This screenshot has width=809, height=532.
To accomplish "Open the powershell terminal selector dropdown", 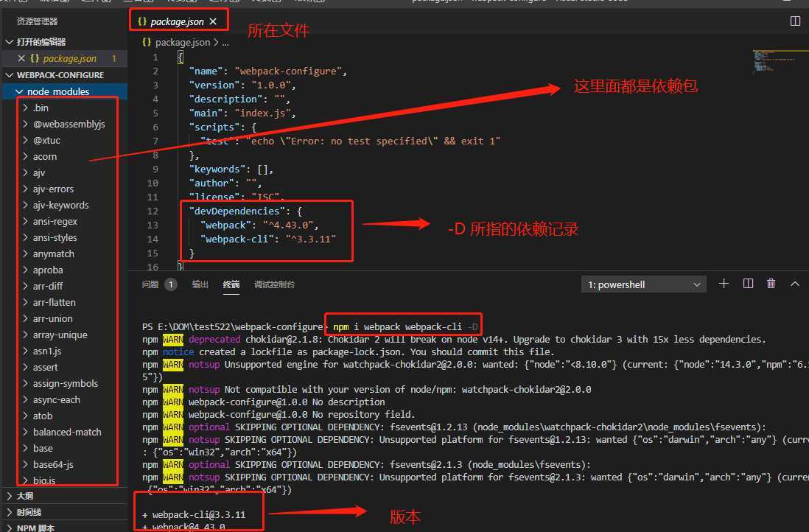I will point(644,284).
